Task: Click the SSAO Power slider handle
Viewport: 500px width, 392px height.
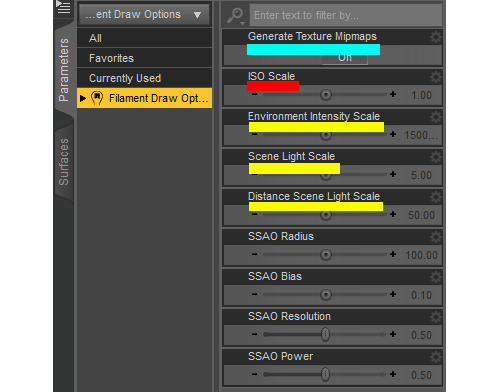Action: tap(325, 374)
